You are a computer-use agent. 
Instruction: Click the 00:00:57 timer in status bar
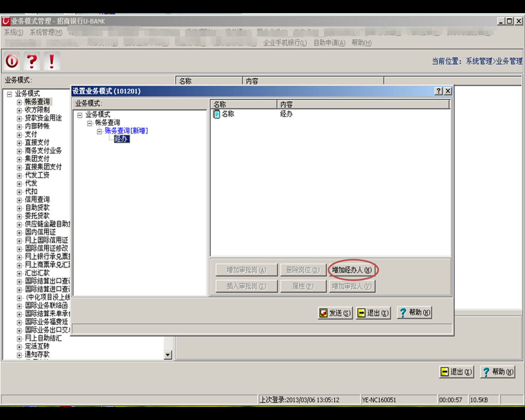pyautogui.click(x=453, y=399)
